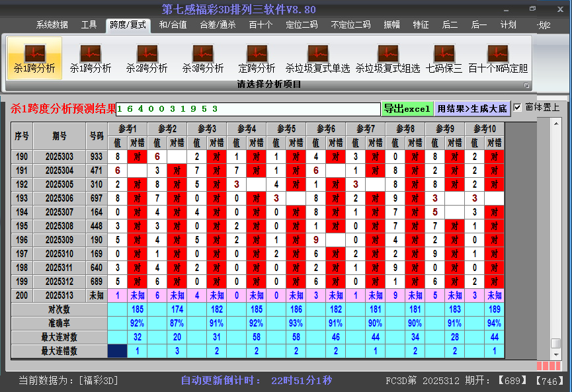572x392 pixels.
Task: Click the 参考10 column header
Action: 484,128
